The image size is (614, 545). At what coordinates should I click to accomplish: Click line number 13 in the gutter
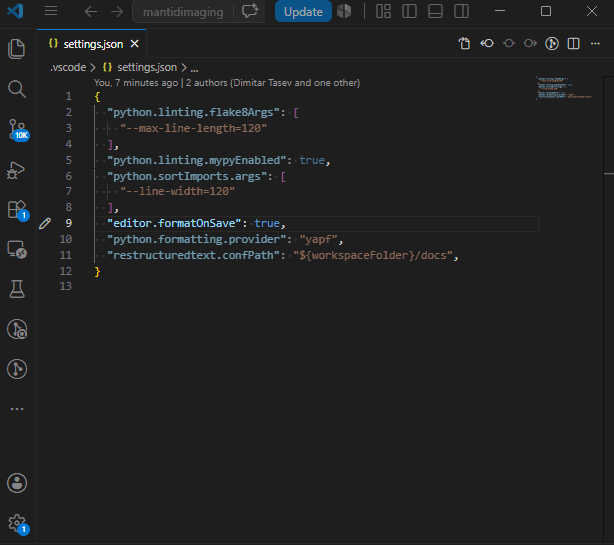[66, 286]
